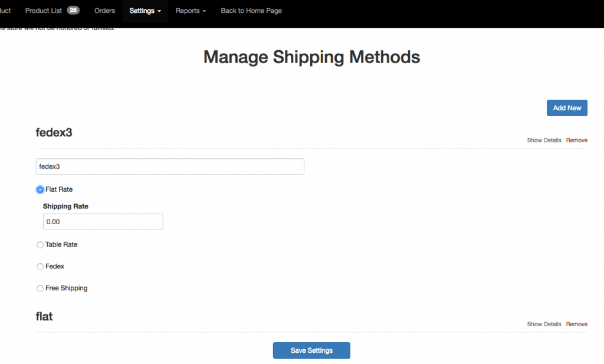The width and height of the screenshot is (604, 364).
Task: Click Back to Home Page link
Action: click(251, 11)
